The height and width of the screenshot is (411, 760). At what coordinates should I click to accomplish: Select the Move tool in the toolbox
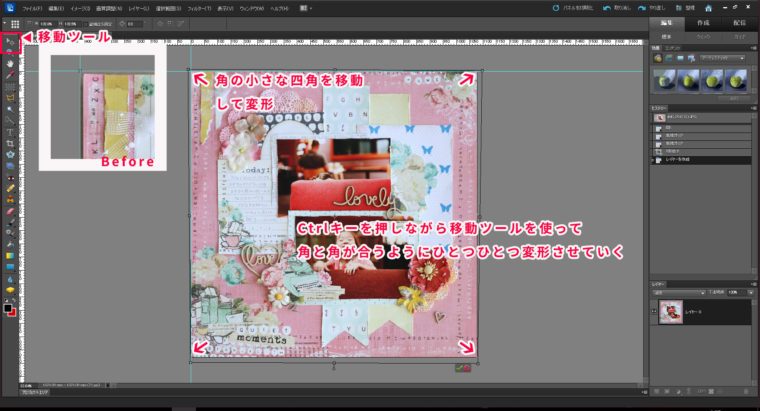pos(9,42)
